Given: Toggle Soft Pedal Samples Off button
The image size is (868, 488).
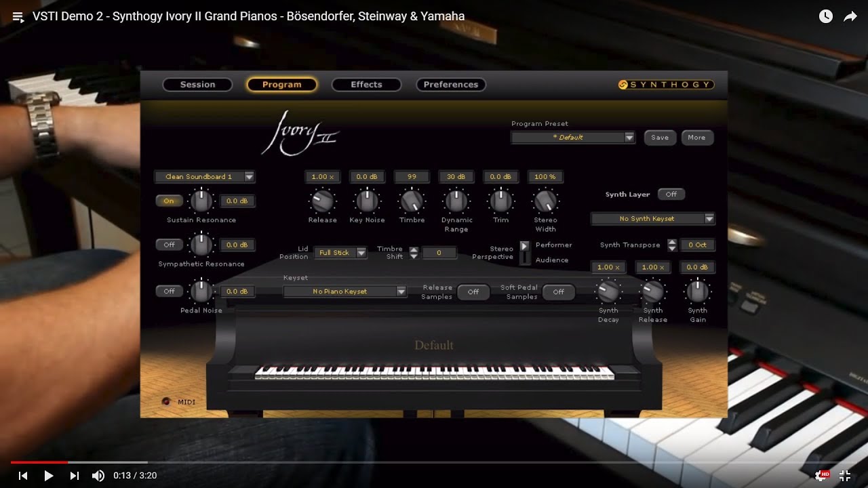Looking at the screenshot, I should pyautogui.click(x=559, y=292).
